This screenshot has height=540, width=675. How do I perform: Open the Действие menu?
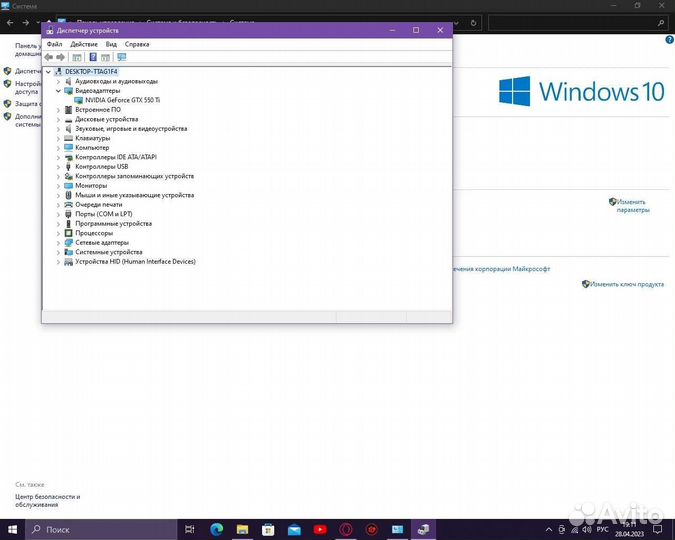click(84, 44)
